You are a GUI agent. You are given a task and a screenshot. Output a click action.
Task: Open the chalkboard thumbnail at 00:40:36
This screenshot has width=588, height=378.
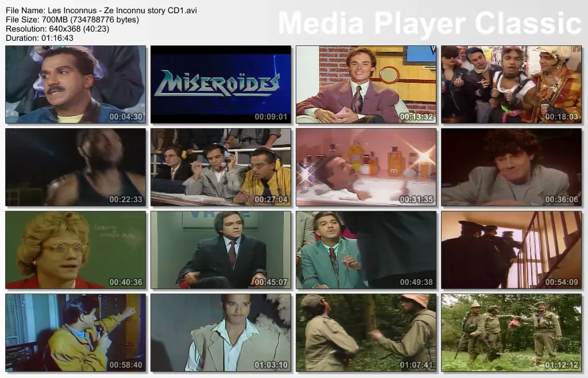point(75,250)
